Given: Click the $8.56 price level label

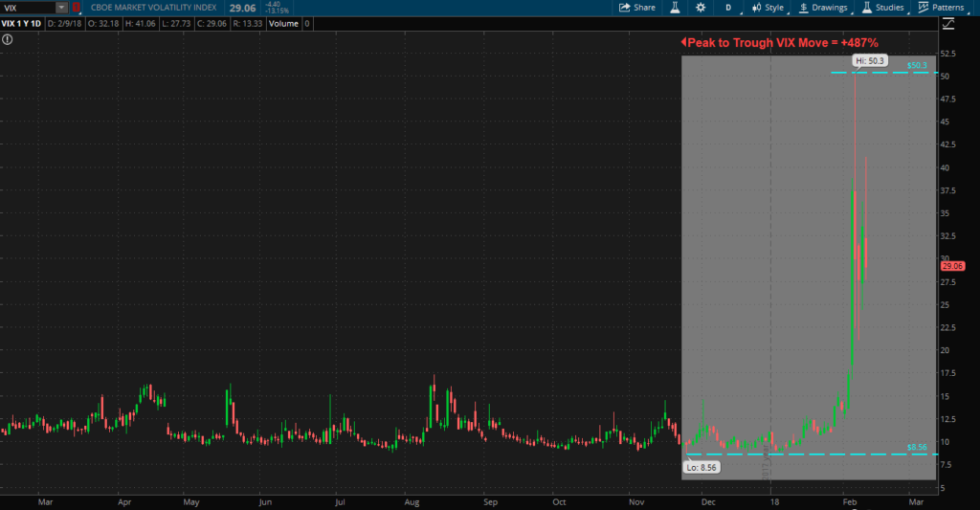Looking at the screenshot, I should pyautogui.click(x=917, y=447).
